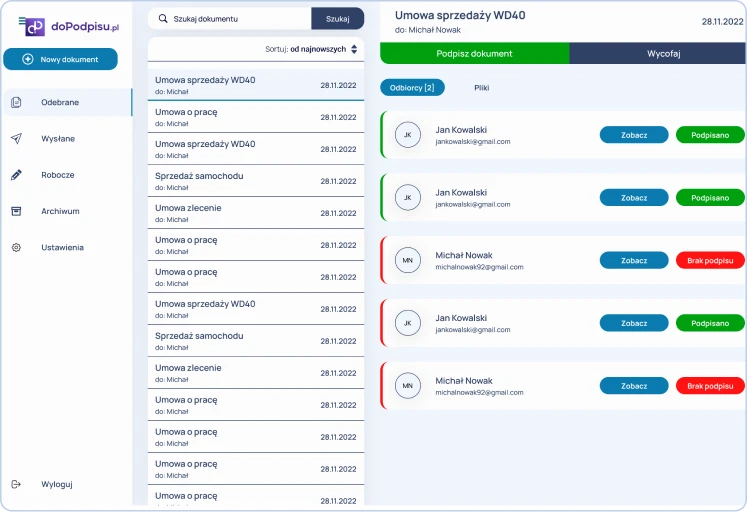Click the doPodpisu.pl logo icon
747x512 pixels.
34,27
